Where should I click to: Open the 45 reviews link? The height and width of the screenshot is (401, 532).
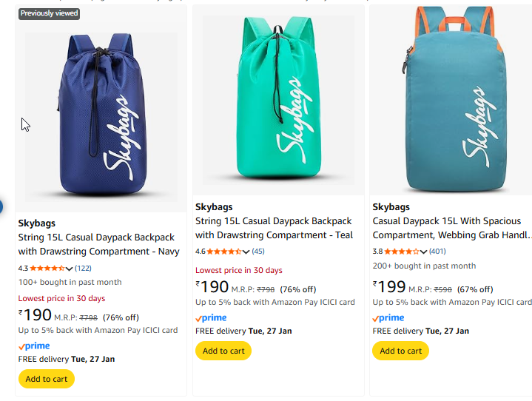click(258, 252)
